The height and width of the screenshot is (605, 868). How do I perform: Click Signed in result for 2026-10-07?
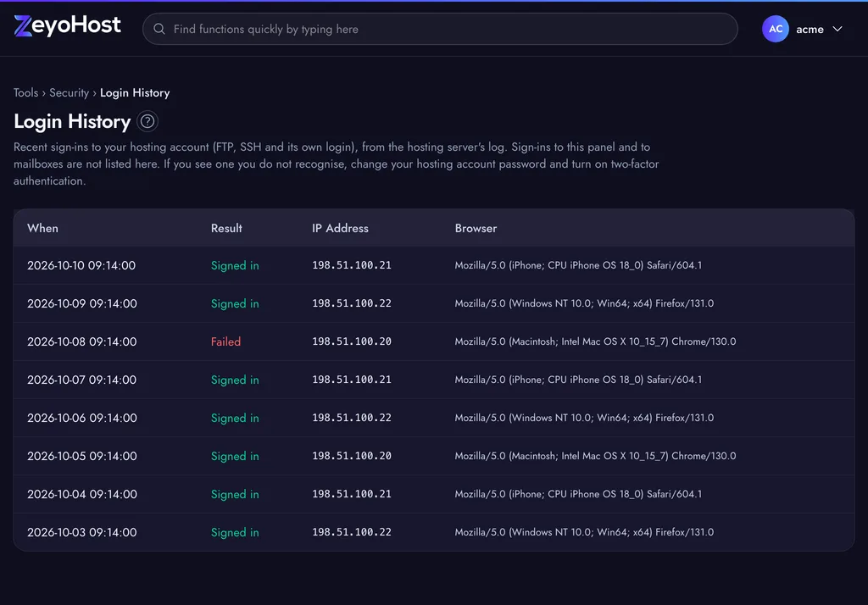tap(235, 380)
